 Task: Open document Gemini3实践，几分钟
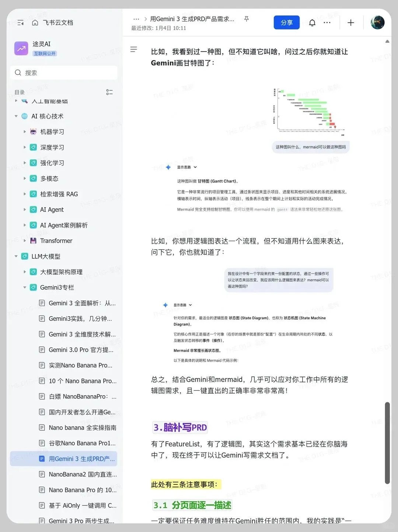pos(80,319)
